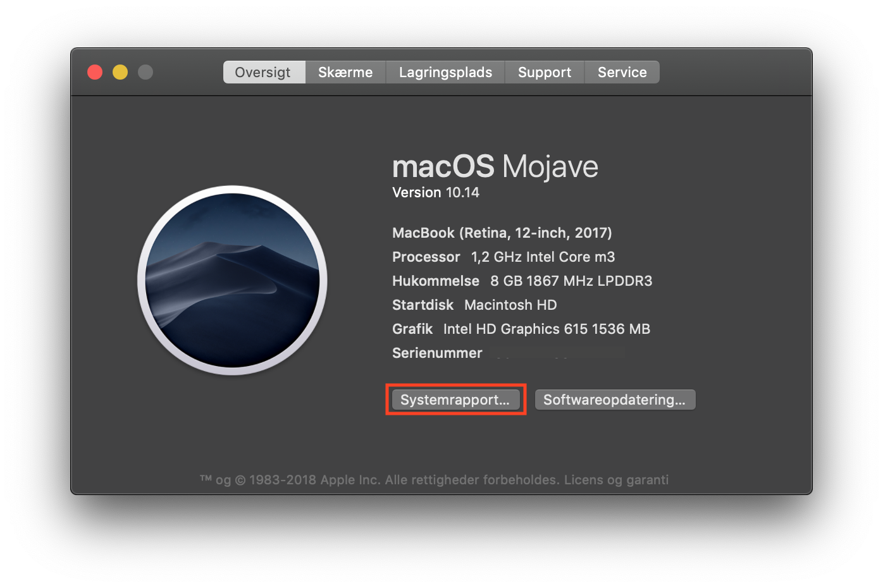883x588 pixels.
Task: Click the Version 10.14 text
Action: point(436,192)
